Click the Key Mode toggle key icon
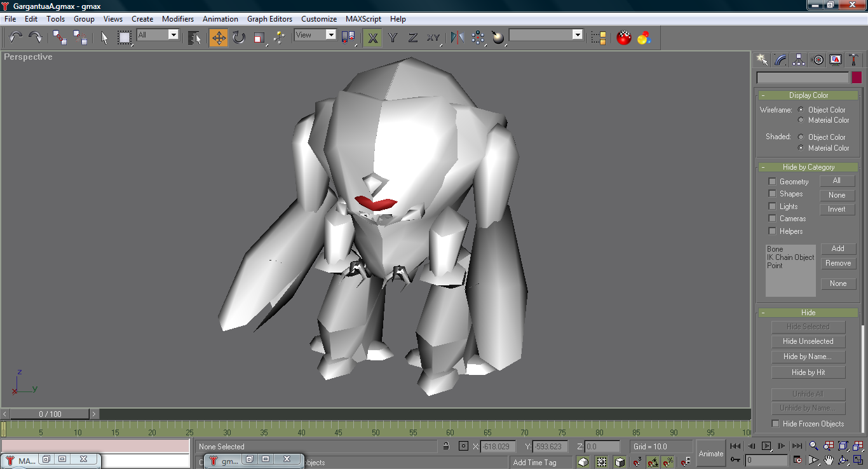868x469 pixels. 735,460
